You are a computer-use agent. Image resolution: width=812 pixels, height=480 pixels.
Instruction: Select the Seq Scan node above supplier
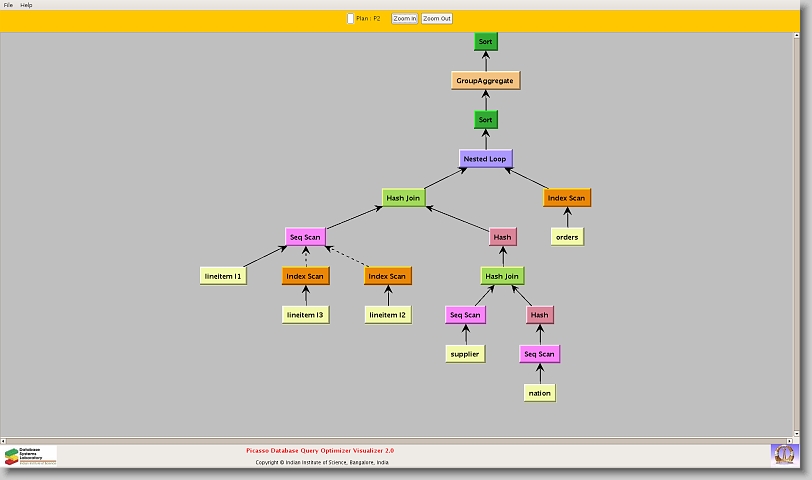tap(465, 315)
